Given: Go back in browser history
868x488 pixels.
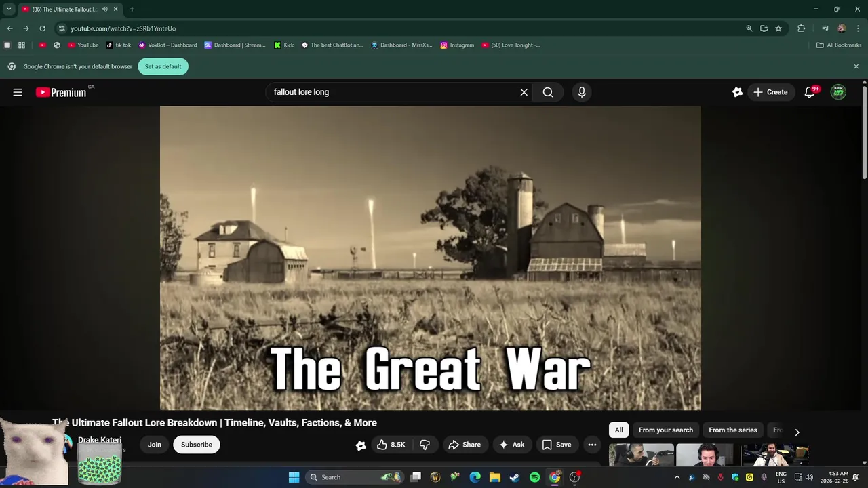Looking at the screenshot, I should pos(9,28).
